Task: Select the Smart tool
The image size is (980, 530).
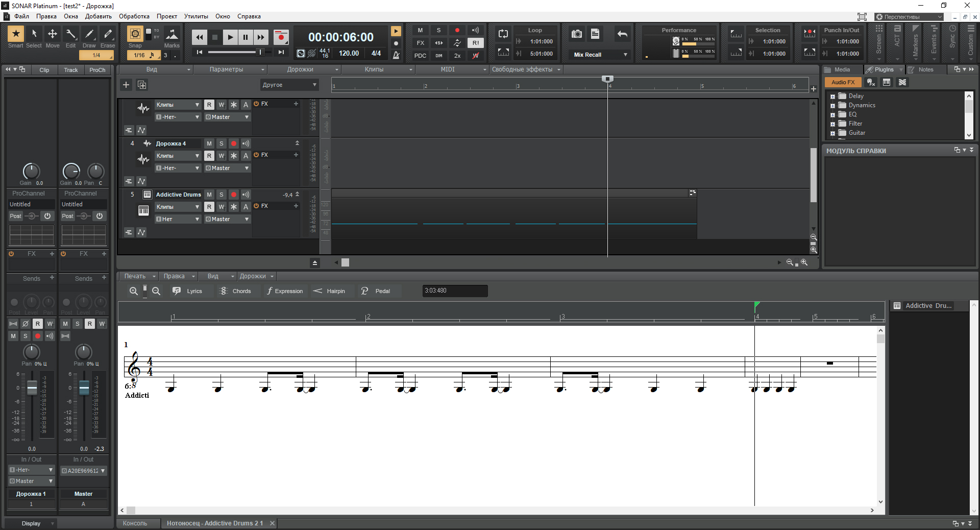Action: [16, 34]
